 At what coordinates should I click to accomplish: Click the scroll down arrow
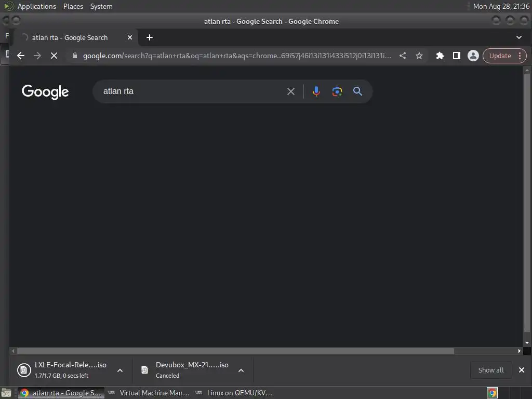click(x=527, y=343)
